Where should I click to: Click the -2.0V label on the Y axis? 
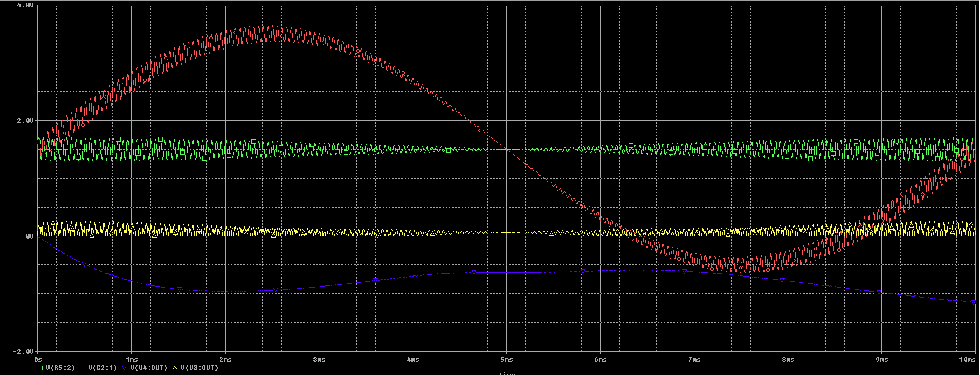pos(23,351)
